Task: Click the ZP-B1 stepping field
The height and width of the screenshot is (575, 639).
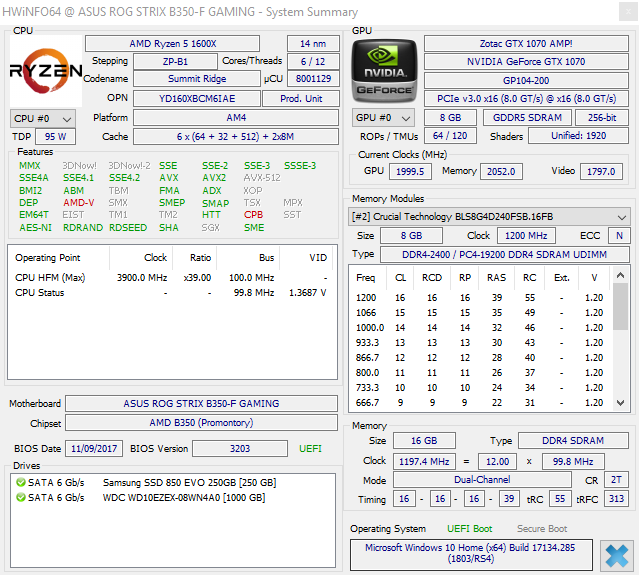Action: click(x=175, y=62)
